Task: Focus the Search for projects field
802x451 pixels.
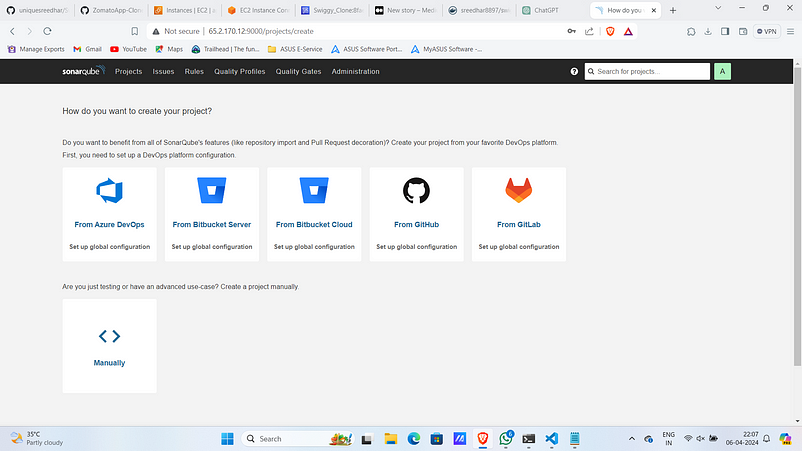Action: pos(647,72)
